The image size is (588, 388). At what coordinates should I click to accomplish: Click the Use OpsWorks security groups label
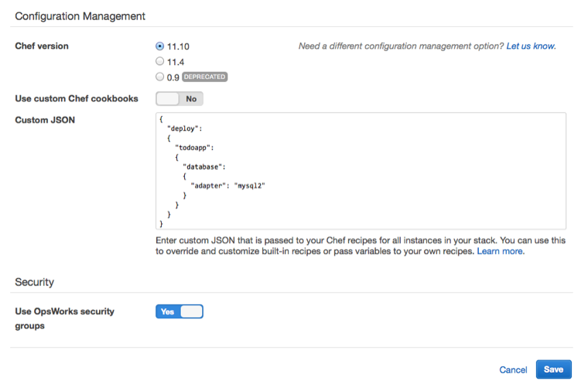pyautogui.click(x=64, y=318)
